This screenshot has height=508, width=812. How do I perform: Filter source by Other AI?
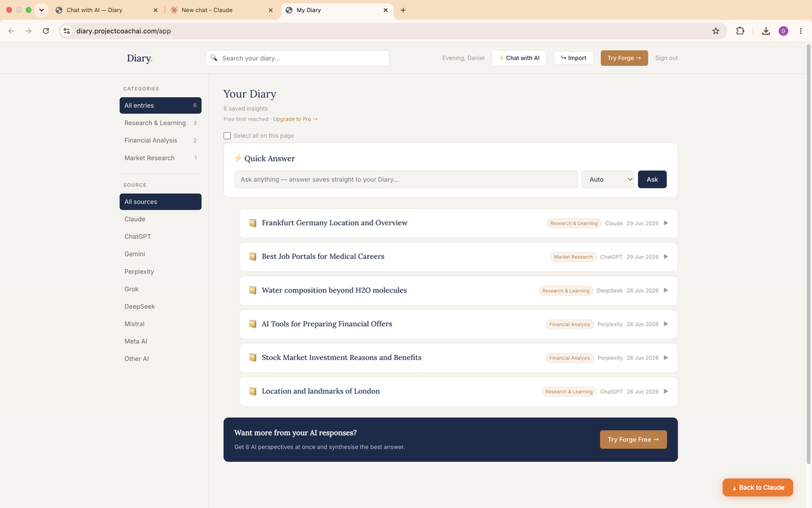point(160,359)
